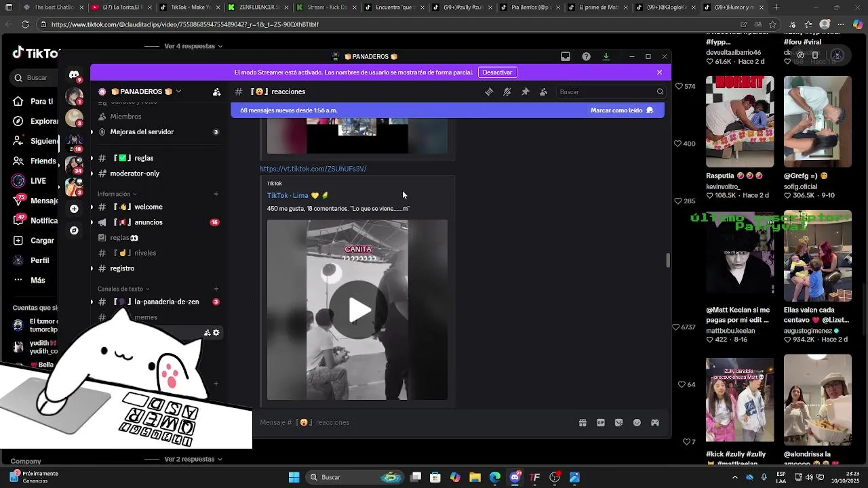
Task: Click Desactivar streamer mode button
Action: [498, 72]
